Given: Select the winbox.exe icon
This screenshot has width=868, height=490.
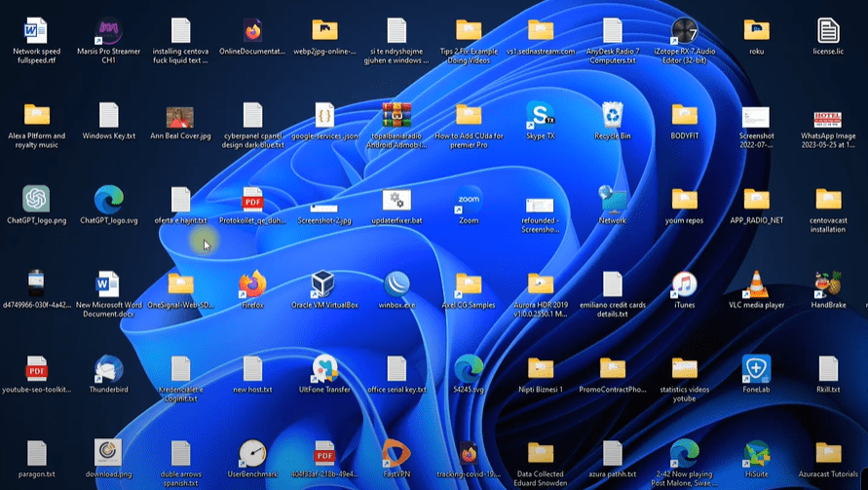Looking at the screenshot, I should click(396, 284).
